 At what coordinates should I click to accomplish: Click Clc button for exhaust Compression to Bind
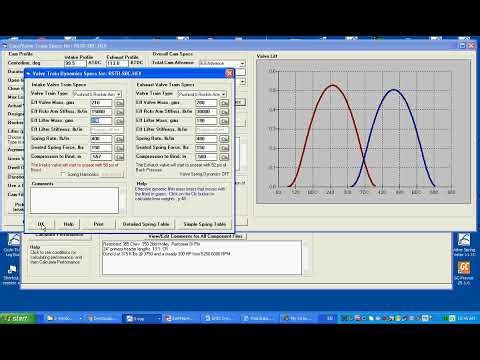coord(224,157)
